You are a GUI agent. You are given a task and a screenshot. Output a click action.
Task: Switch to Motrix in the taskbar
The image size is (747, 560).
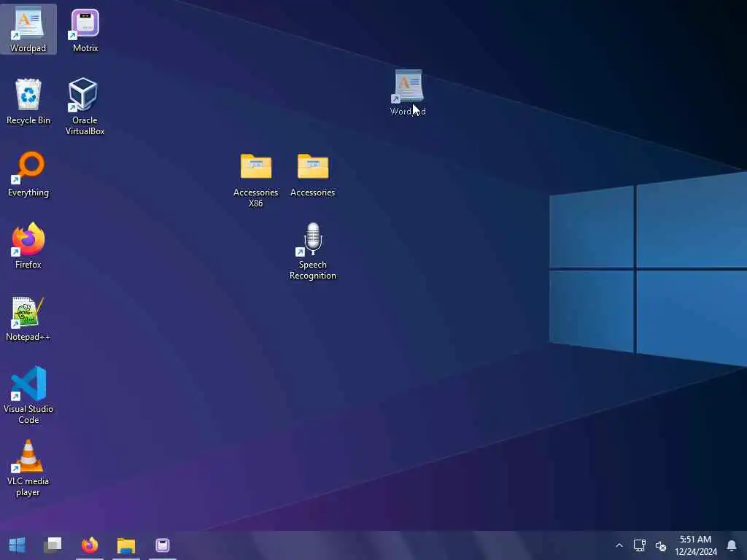coord(163,545)
